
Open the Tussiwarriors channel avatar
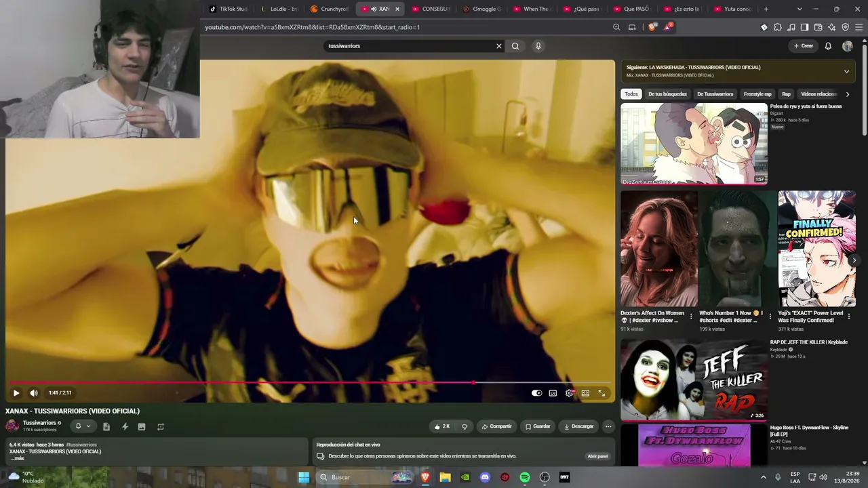(12, 426)
